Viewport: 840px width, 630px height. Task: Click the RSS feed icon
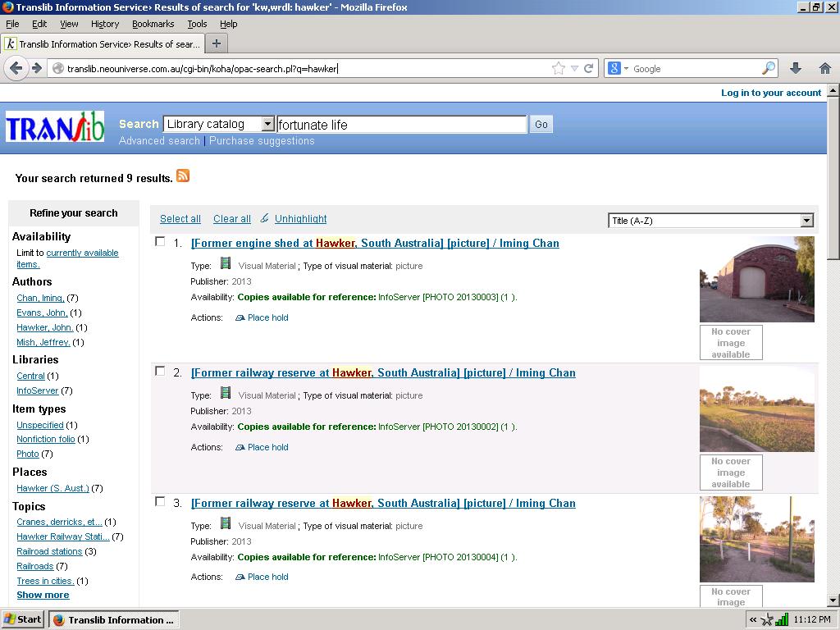click(x=183, y=176)
